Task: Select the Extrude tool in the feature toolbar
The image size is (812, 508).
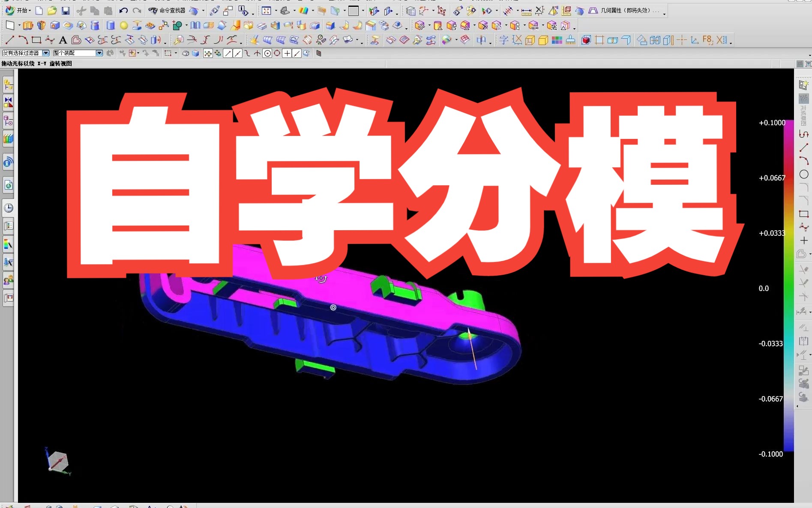Action: point(28,25)
